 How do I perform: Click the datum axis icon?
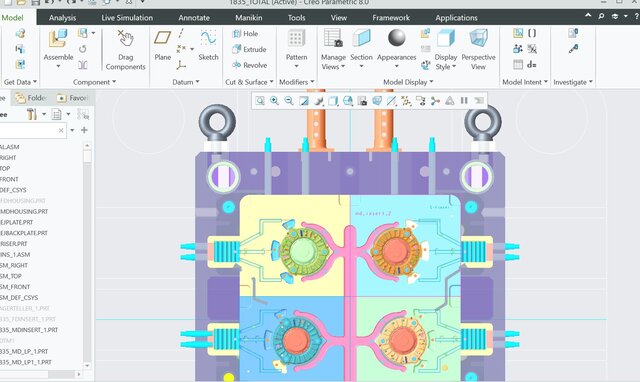tap(181, 33)
